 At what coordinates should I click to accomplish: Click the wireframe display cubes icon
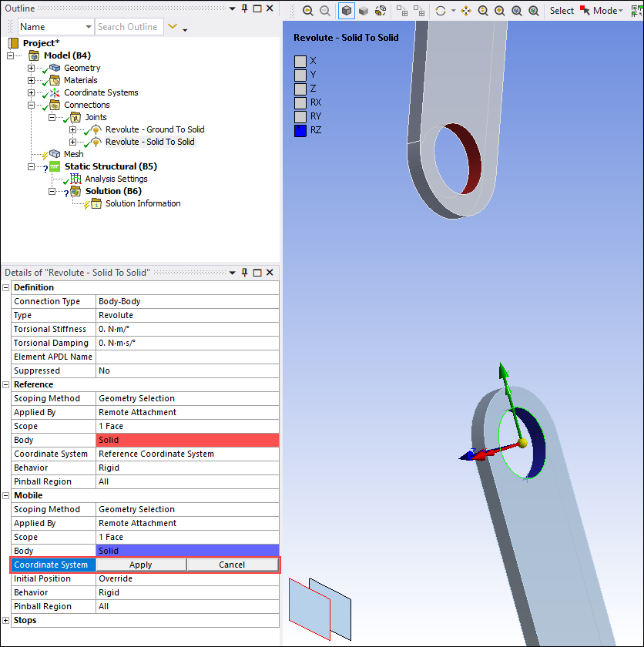[381, 11]
